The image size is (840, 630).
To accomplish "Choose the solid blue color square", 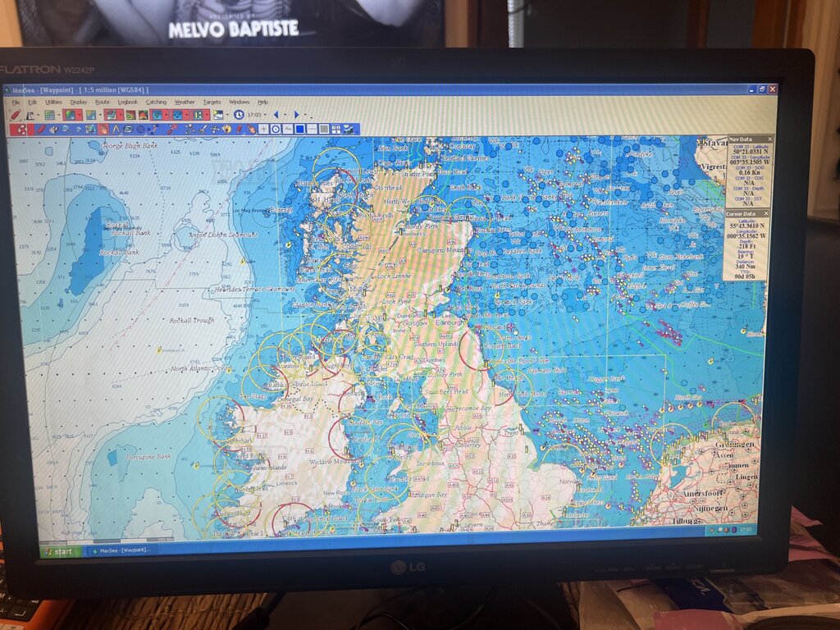I will [x=299, y=129].
